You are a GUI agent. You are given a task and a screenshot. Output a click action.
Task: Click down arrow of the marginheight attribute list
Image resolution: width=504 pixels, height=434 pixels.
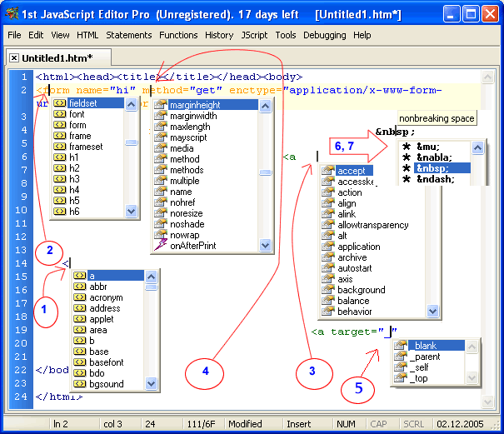point(265,246)
